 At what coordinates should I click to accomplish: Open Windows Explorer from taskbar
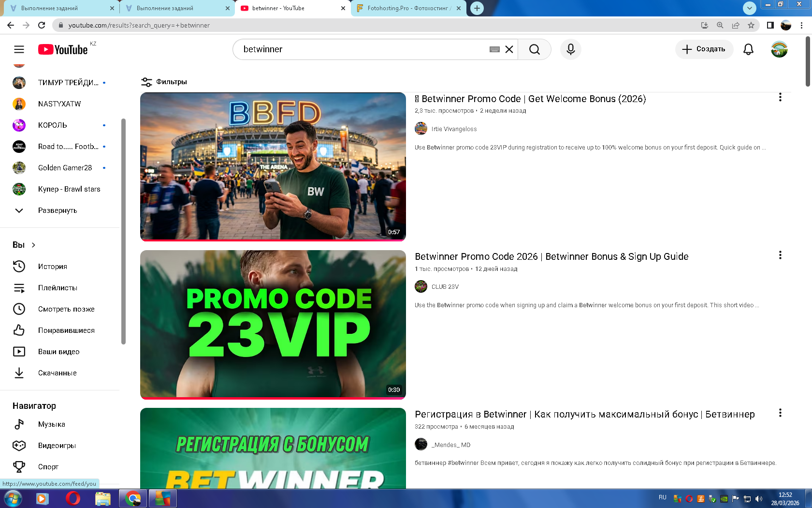[x=103, y=498]
